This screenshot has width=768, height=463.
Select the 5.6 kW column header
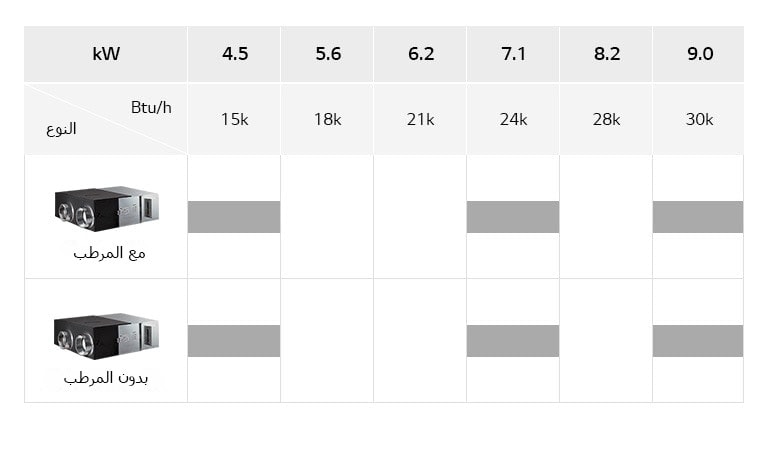327,54
